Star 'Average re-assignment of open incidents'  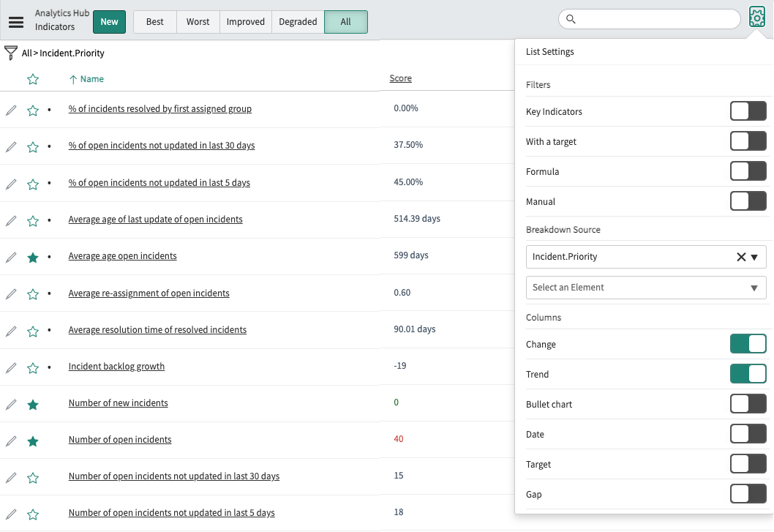coord(33,294)
